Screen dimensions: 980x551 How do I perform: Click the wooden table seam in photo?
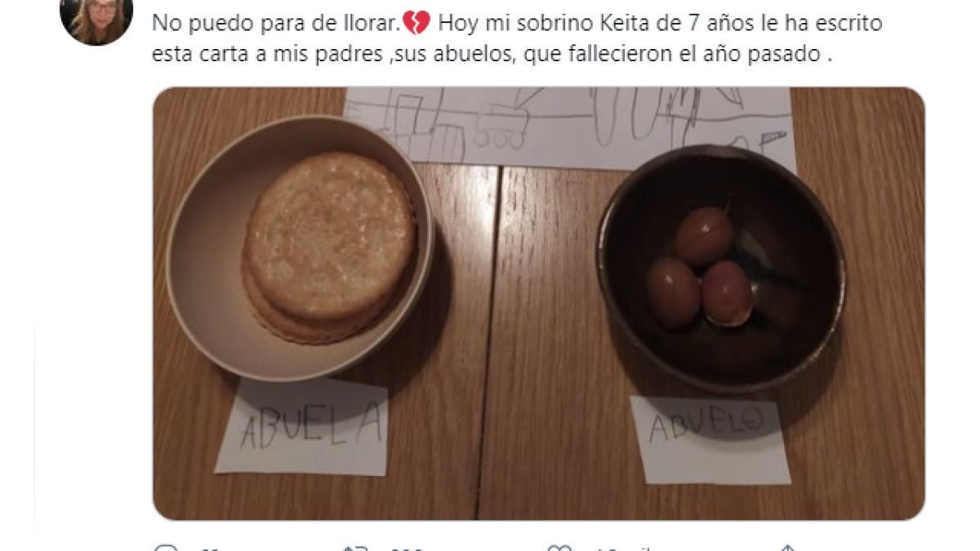coord(488,341)
